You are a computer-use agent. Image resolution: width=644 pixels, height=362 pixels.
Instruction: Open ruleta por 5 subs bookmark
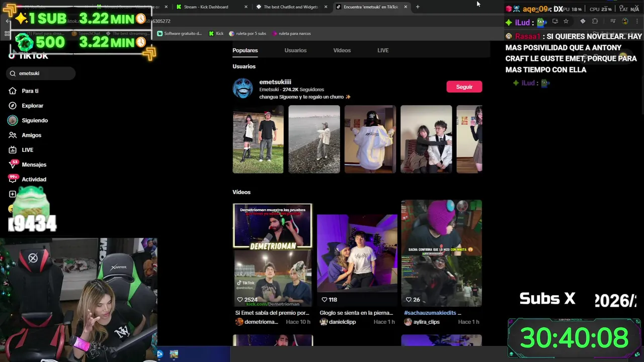(248, 34)
